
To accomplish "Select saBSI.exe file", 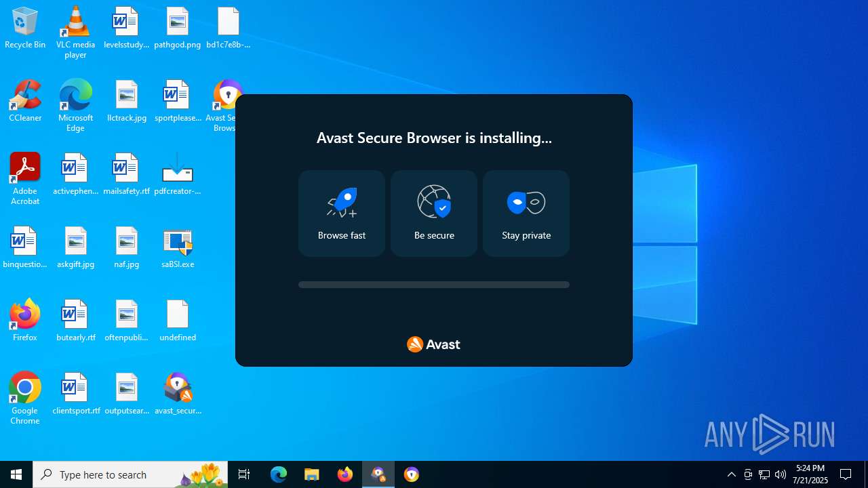I will (x=178, y=248).
